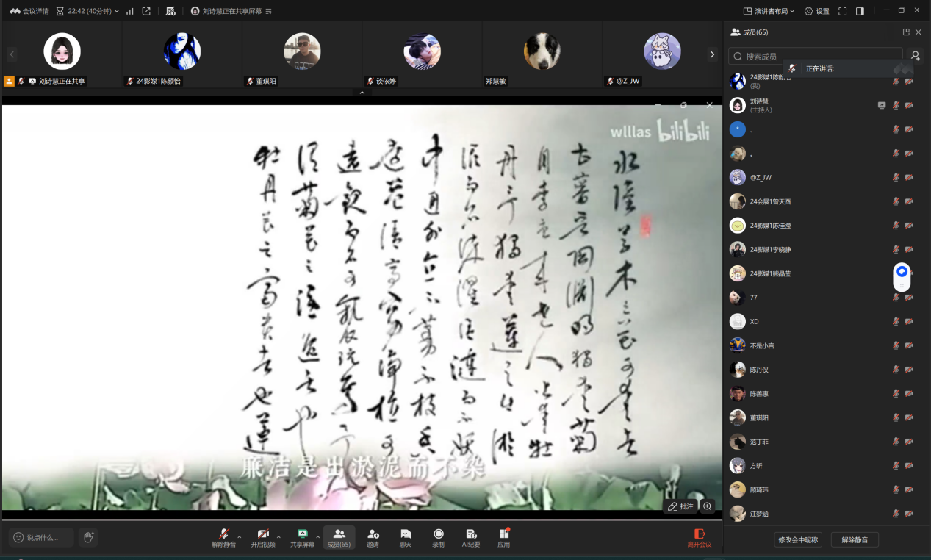This screenshot has height=560, width=931.
Task: Toggle 解除静音 microphone button
Action: (x=223, y=537)
